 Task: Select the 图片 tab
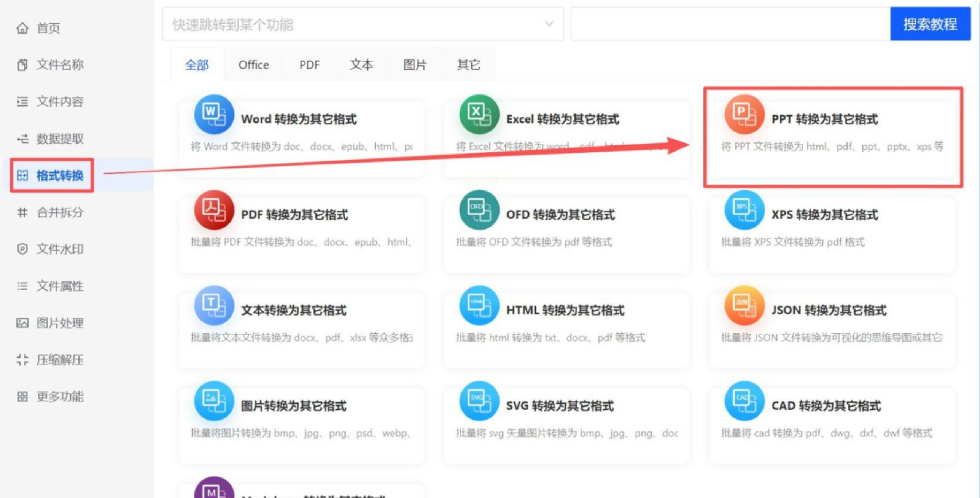click(x=415, y=65)
